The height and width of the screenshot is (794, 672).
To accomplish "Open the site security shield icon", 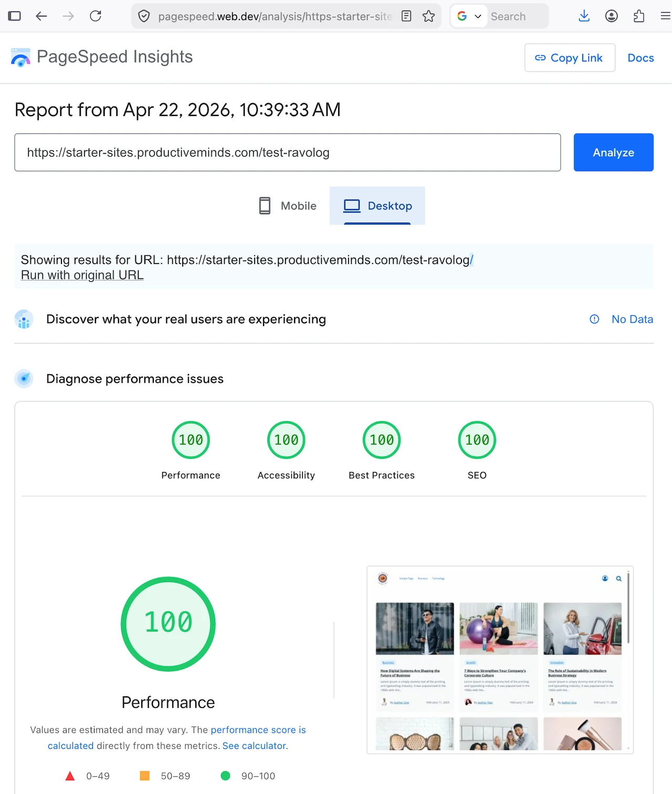I will [x=144, y=16].
